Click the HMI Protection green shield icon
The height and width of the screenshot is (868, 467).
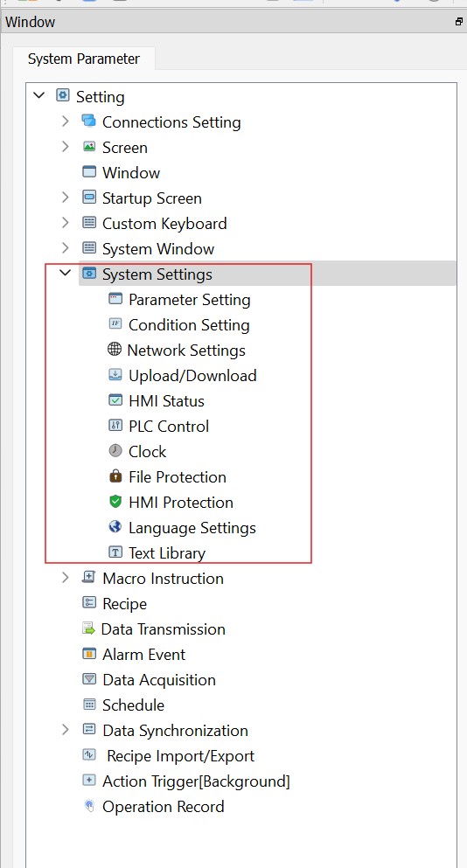(x=115, y=502)
